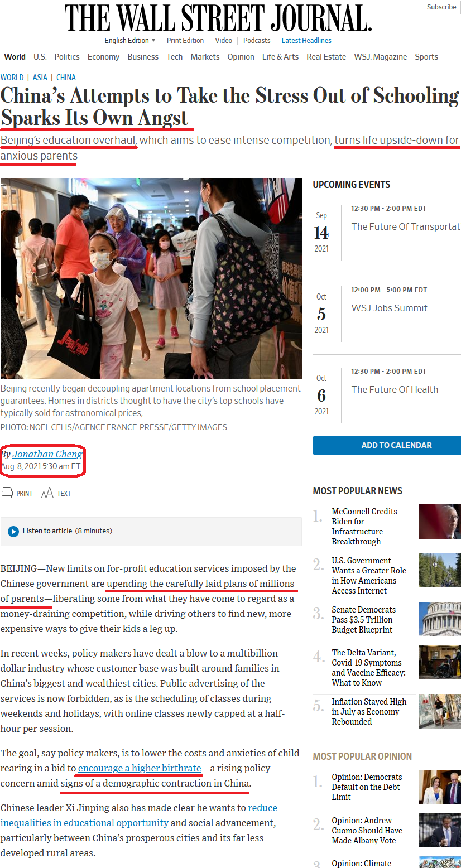Go to the Sports section
The image size is (461, 868).
click(x=426, y=57)
